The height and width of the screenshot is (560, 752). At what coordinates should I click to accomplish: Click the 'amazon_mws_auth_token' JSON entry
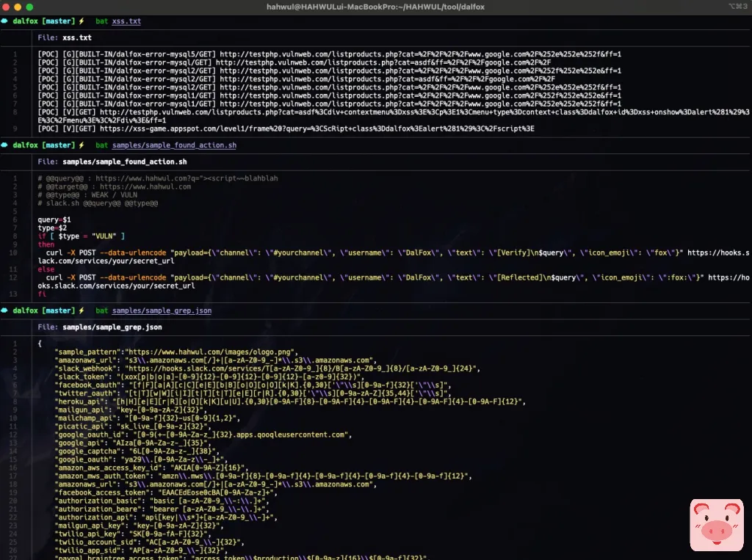264,476
